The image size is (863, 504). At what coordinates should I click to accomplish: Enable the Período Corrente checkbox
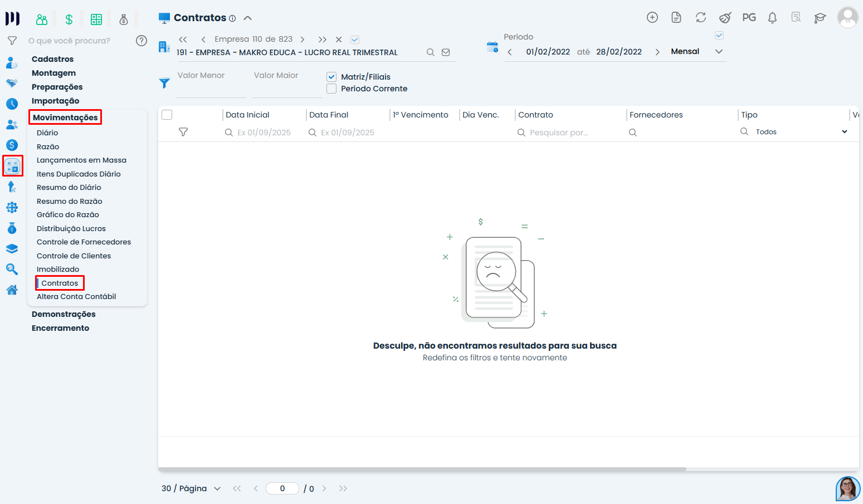pos(331,89)
